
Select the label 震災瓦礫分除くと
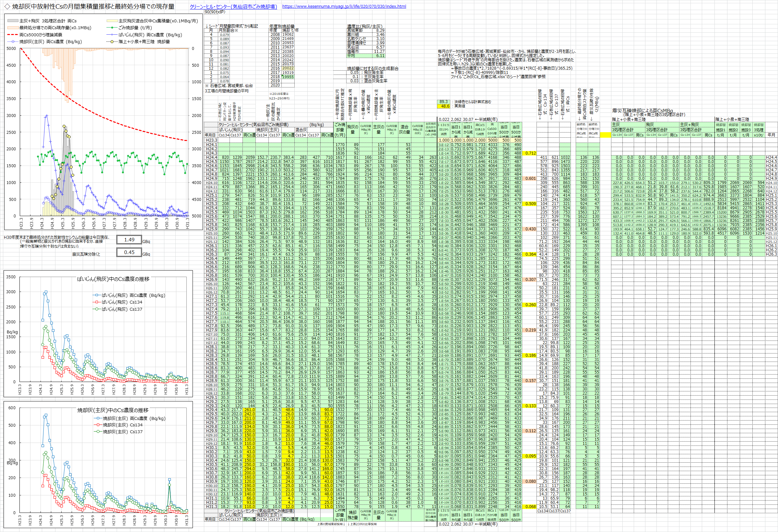(x=86, y=254)
